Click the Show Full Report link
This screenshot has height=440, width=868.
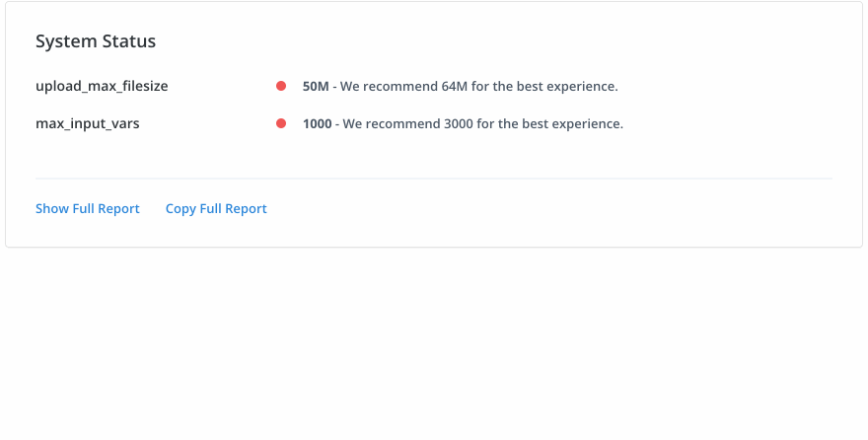[x=88, y=209]
